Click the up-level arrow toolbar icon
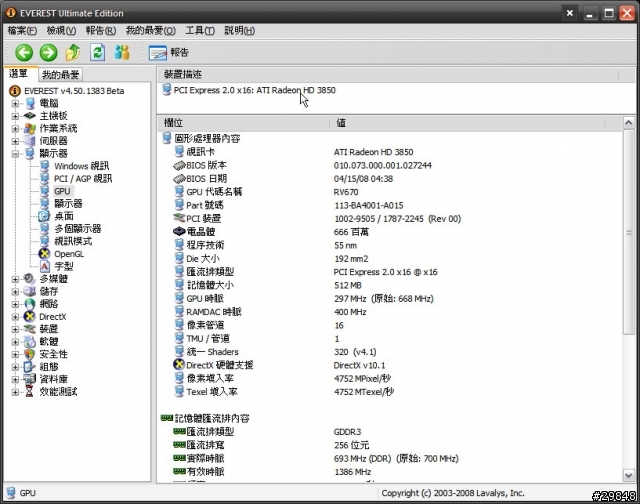The height and width of the screenshot is (504, 640). click(73, 52)
